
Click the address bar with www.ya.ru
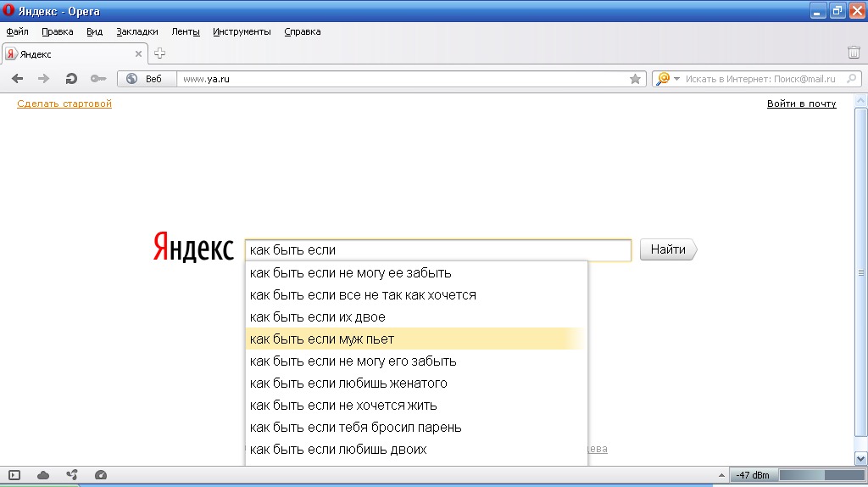[x=403, y=79]
